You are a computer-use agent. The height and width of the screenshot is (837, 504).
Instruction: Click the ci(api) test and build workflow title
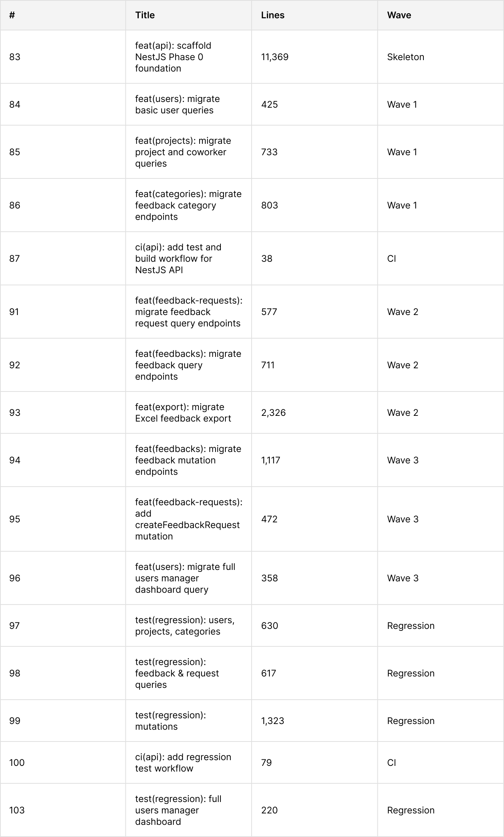coord(179,259)
